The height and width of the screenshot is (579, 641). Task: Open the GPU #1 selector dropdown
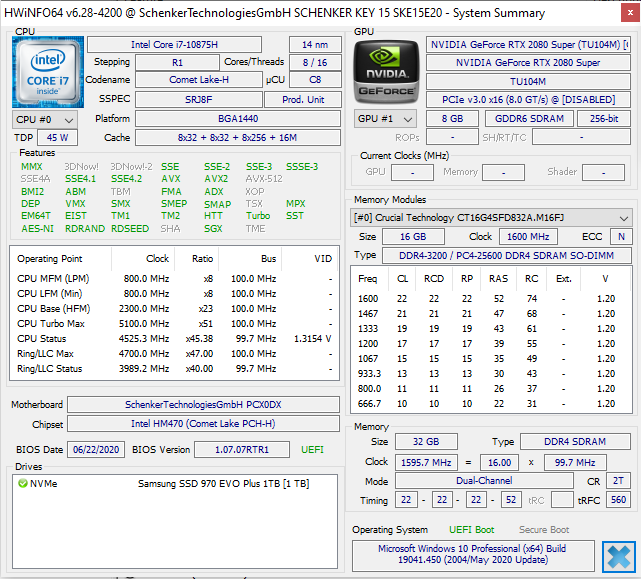[385, 119]
